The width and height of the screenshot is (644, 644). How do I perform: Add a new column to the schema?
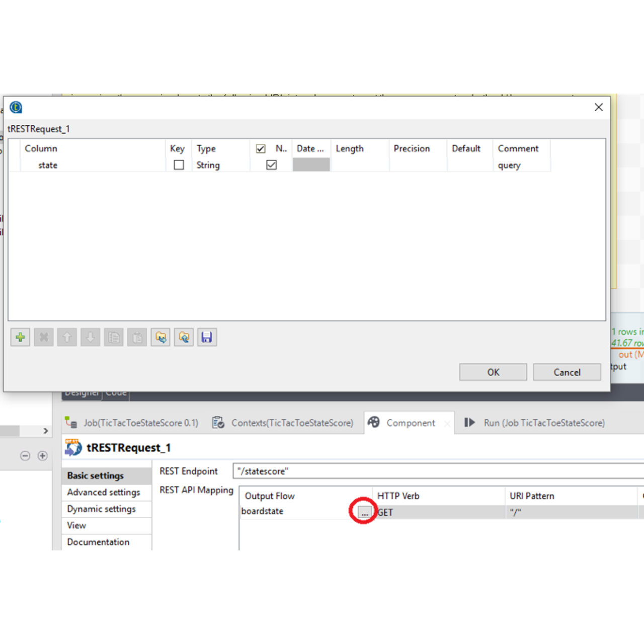click(20, 337)
